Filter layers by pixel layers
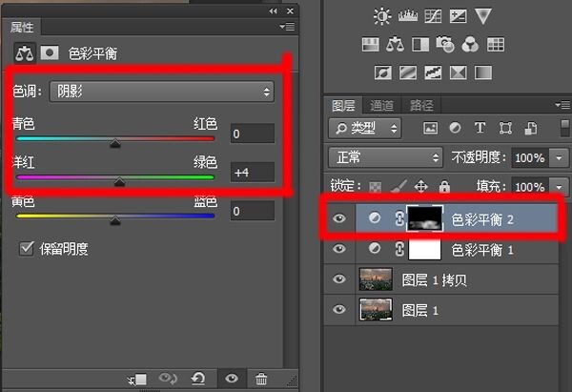The width and height of the screenshot is (572, 392). point(430,128)
